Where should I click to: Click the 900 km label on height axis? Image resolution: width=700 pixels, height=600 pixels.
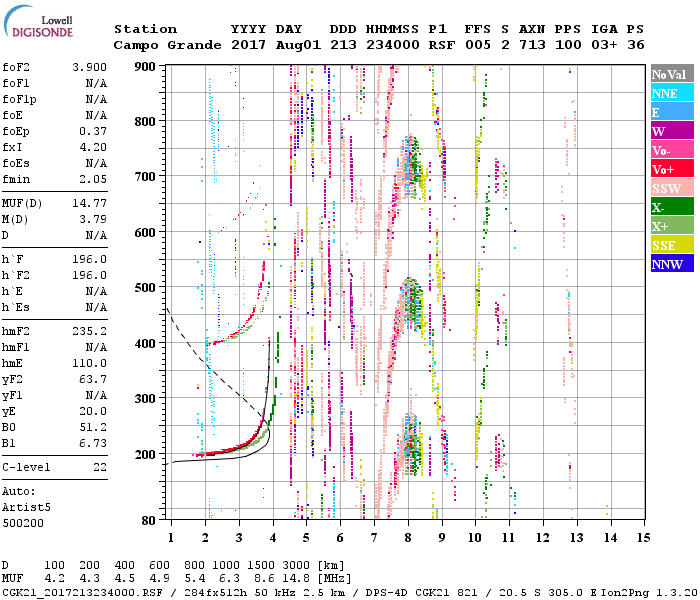[146, 66]
